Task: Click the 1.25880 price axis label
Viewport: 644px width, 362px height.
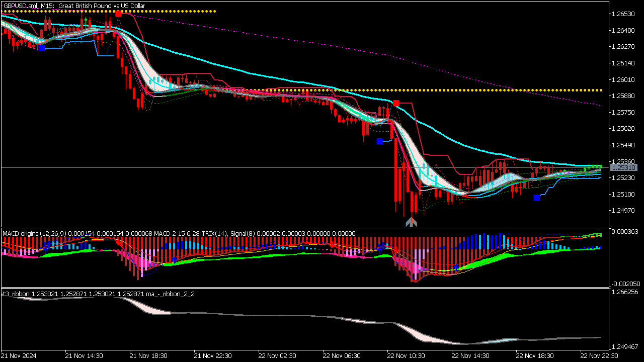Action: point(622,96)
